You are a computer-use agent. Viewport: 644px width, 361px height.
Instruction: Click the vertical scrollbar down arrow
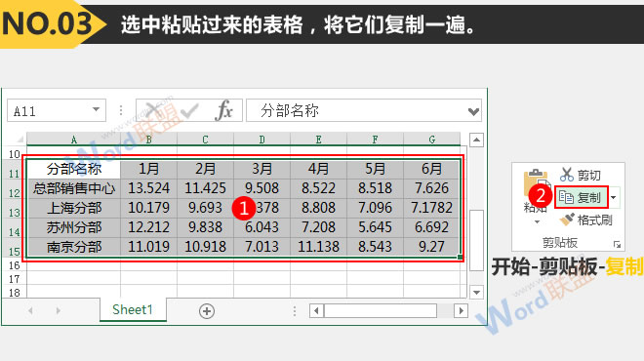coord(476,293)
